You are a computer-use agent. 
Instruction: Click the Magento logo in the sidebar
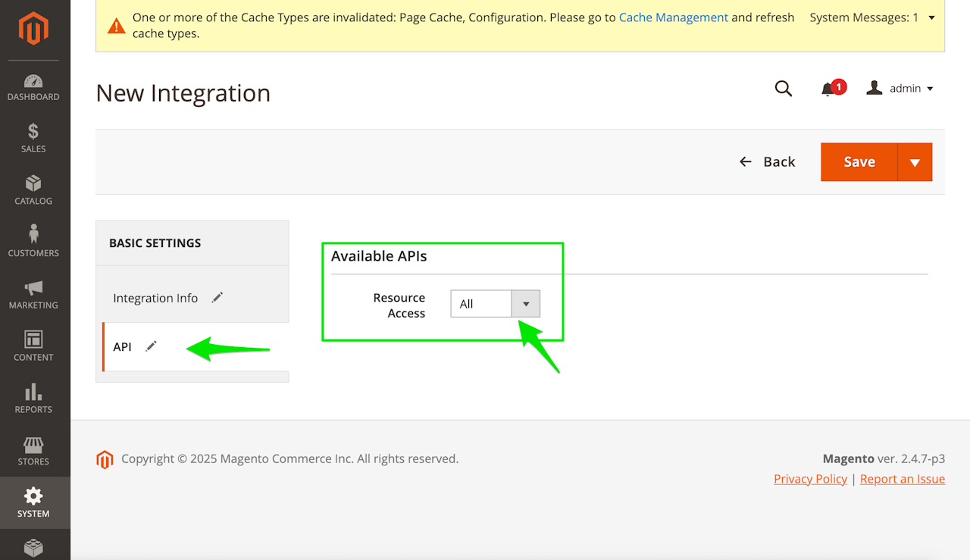point(34,29)
